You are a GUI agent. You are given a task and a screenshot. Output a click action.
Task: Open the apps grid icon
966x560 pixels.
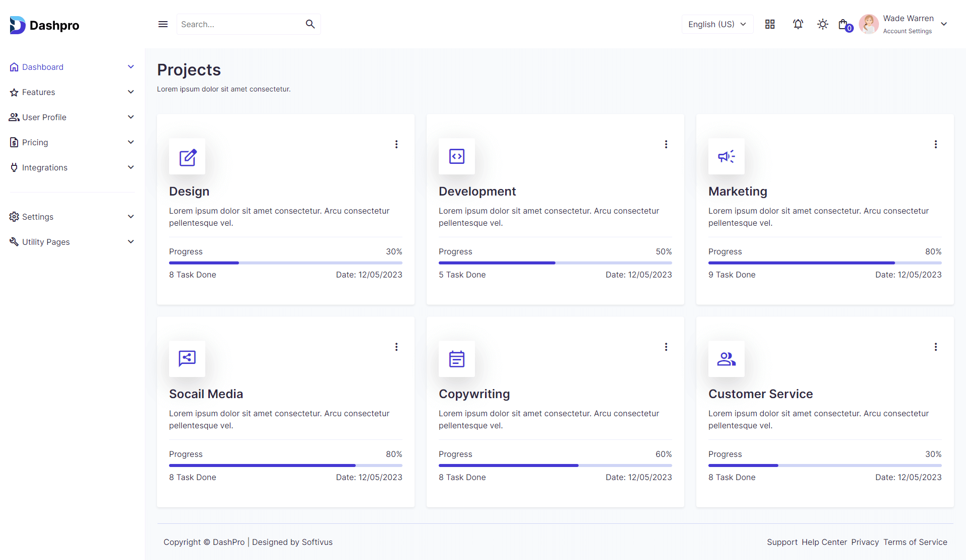[770, 24]
